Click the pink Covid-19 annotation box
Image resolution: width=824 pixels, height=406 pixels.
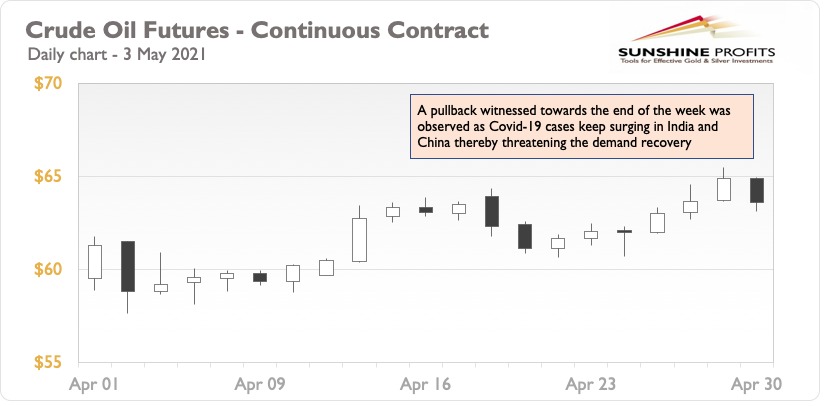click(582, 127)
